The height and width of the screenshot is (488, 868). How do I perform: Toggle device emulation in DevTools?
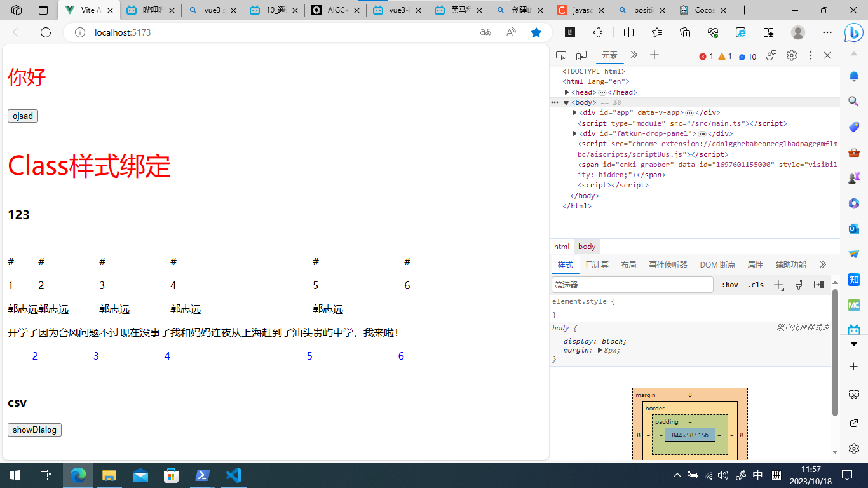point(581,56)
